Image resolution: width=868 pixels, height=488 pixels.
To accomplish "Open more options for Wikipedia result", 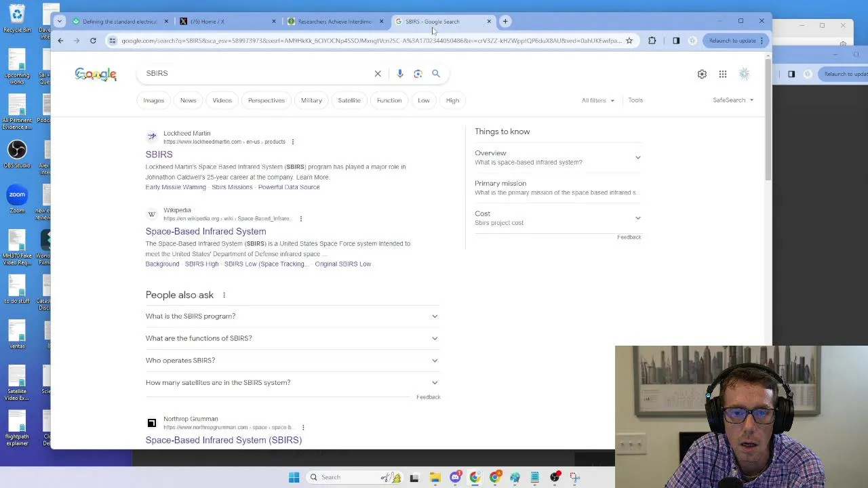I will coord(301,218).
